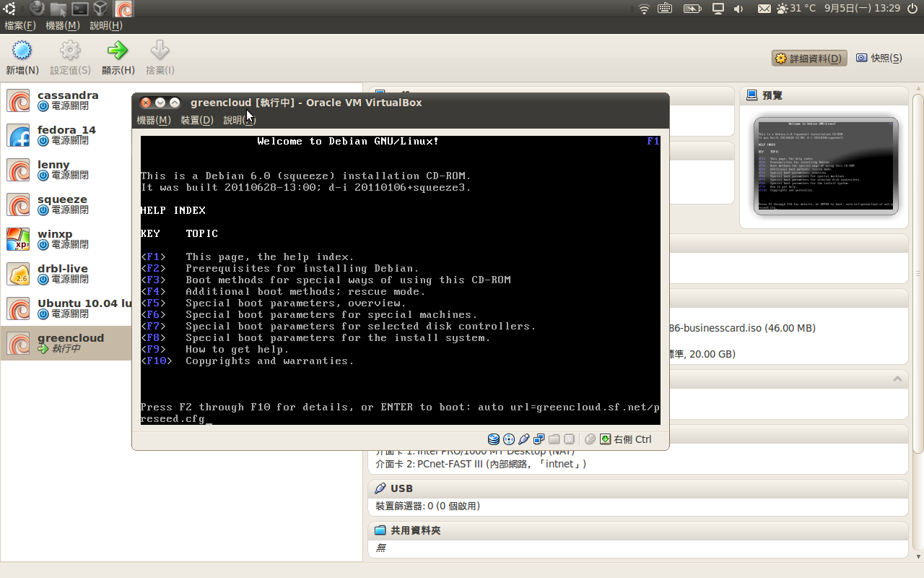Viewport: 924px width, 578px height.
Task: Maximize the greencloud VM window
Action: pyautogui.click(x=175, y=103)
